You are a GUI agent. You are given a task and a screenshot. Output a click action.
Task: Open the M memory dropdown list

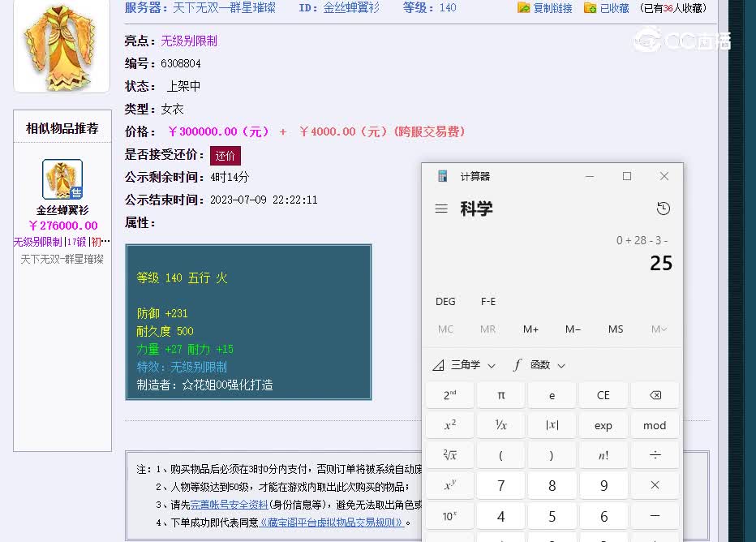click(659, 329)
